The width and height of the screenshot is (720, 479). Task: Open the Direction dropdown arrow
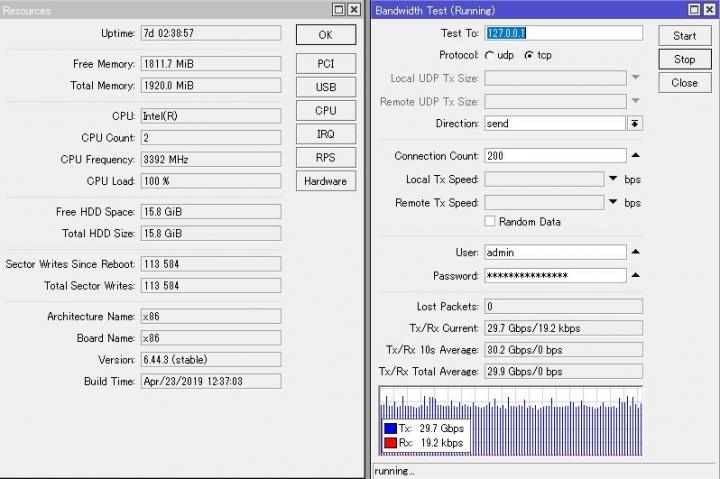tap(635, 124)
